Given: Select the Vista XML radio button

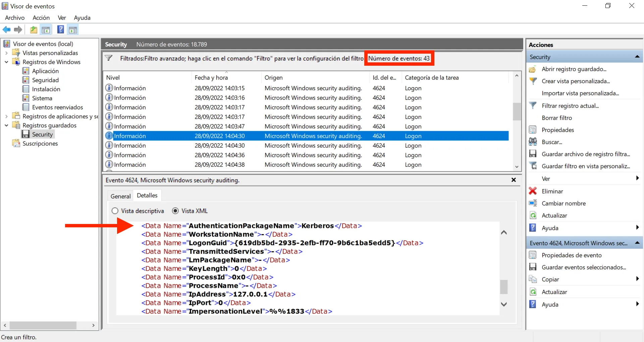Looking at the screenshot, I should point(175,211).
